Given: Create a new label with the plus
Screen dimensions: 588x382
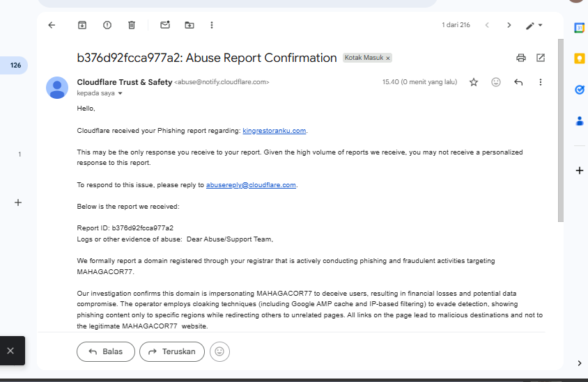Looking at the screenshot, I should (18, 202).
